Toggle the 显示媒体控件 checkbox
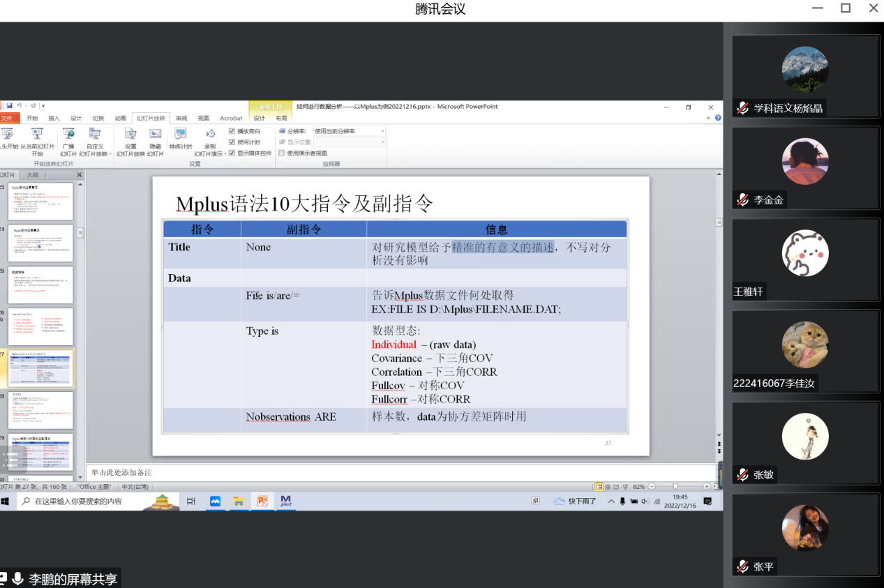884x588 pixels. [x=232, y=153]
